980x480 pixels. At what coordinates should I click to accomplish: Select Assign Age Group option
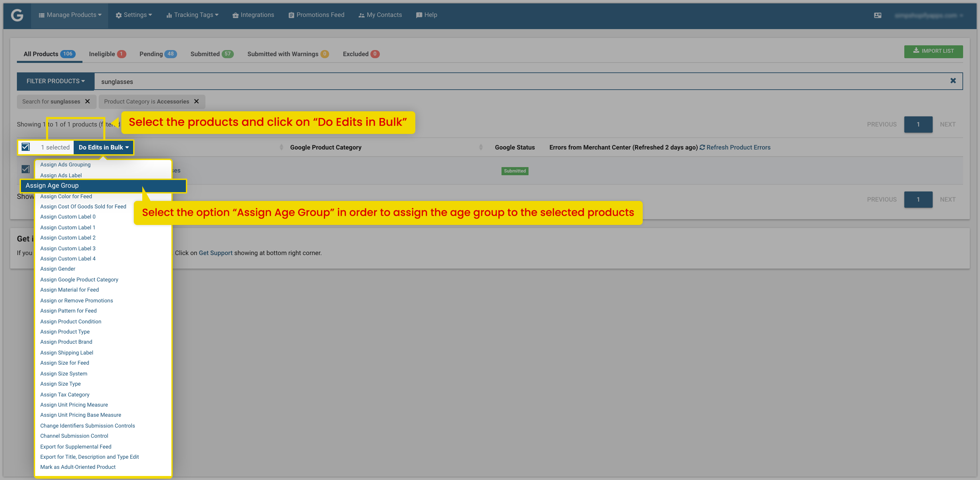103,185
